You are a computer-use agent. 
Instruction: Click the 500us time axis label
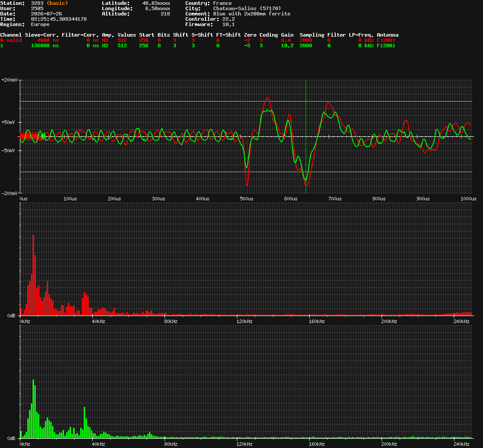247,199
